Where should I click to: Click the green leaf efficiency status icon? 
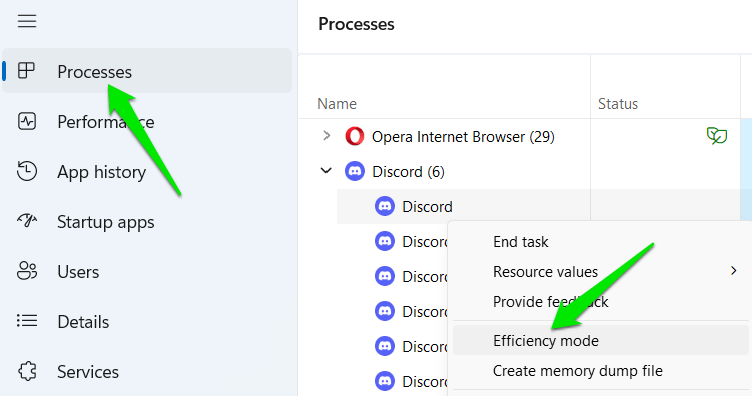tap(717, 136)
